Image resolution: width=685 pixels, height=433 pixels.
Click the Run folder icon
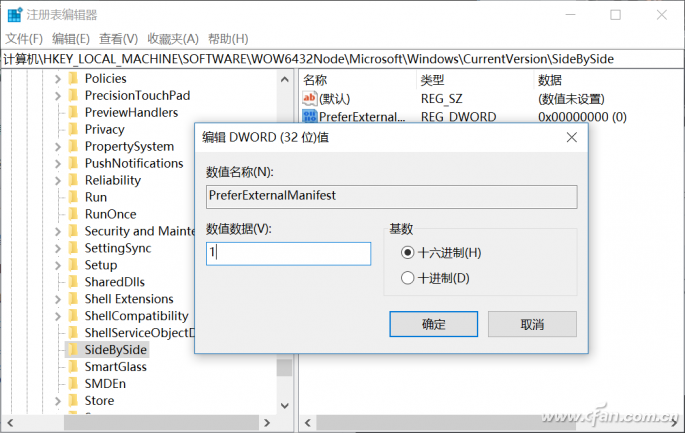click(x=73, y=197)
